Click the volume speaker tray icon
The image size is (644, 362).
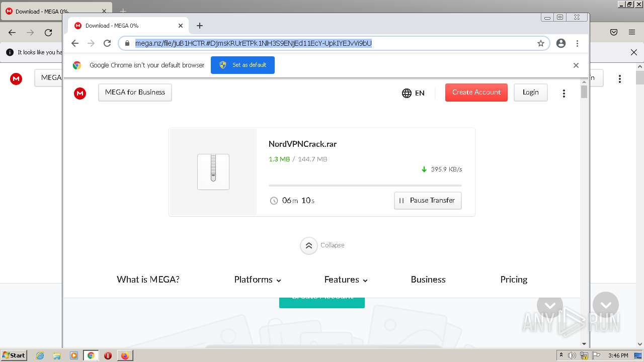pyautogui.click(x=572, y=355)
